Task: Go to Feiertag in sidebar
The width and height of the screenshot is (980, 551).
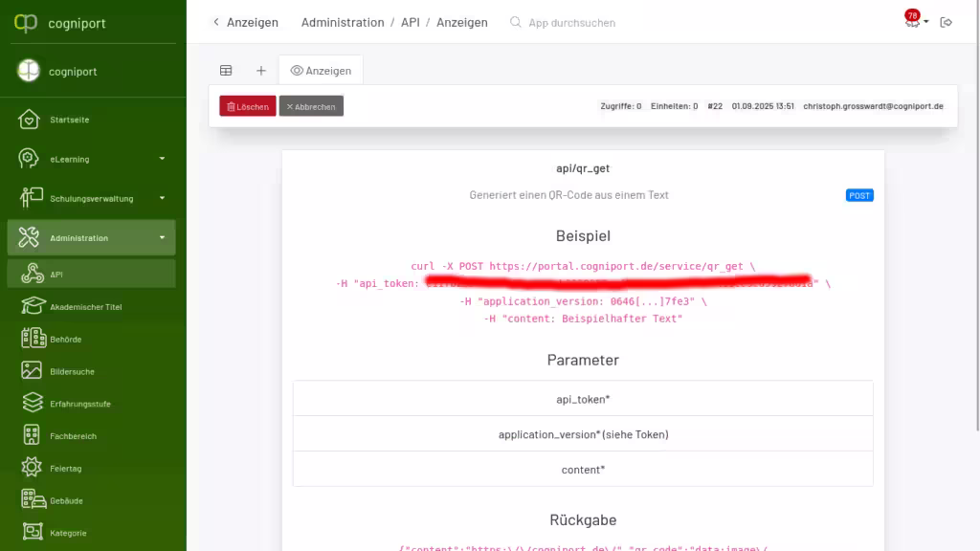Action: 66,469
